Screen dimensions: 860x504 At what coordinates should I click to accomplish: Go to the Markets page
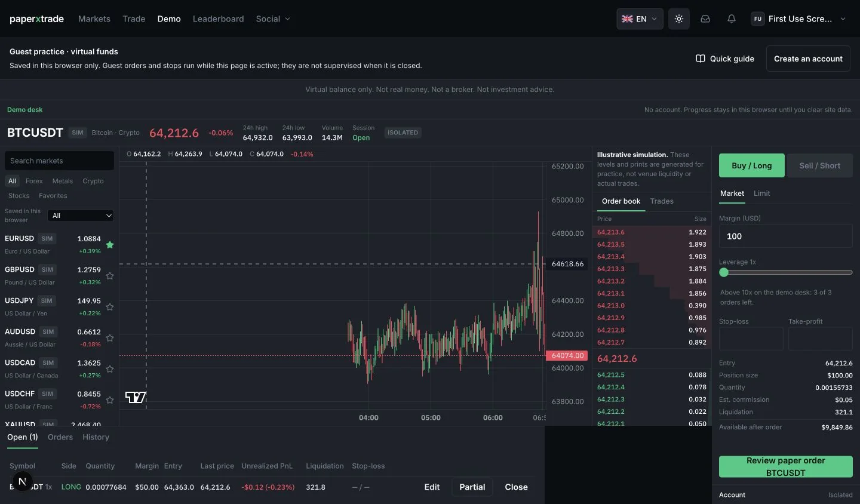[94, 19]
